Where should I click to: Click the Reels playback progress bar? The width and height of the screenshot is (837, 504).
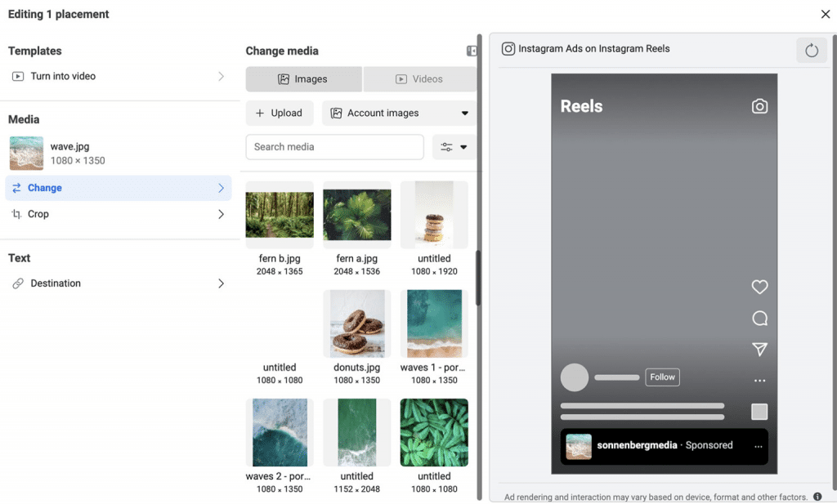click(x=642, y=406)
